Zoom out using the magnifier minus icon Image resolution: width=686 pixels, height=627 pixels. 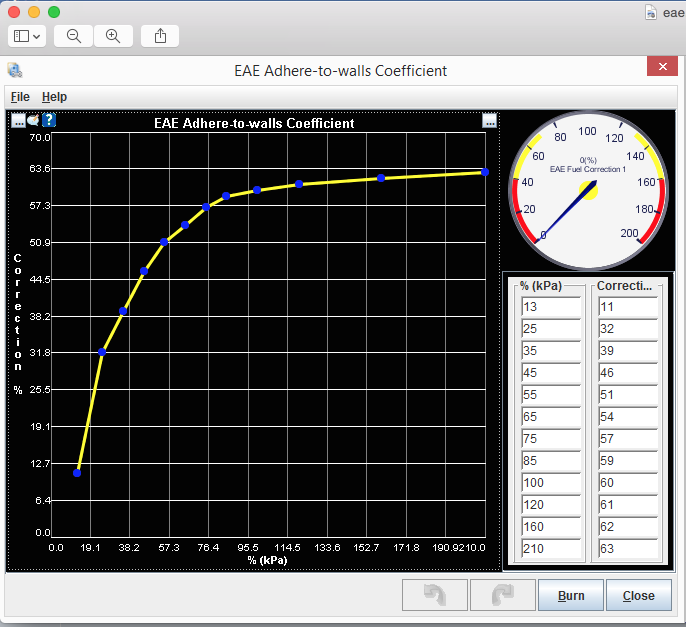74,36
